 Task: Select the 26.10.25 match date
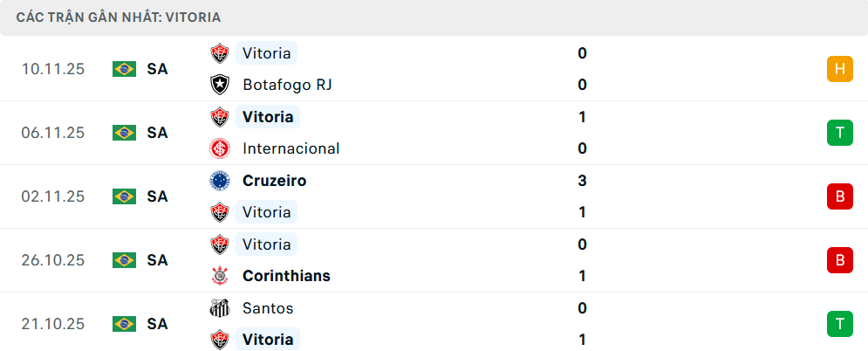tap(53, 260)
